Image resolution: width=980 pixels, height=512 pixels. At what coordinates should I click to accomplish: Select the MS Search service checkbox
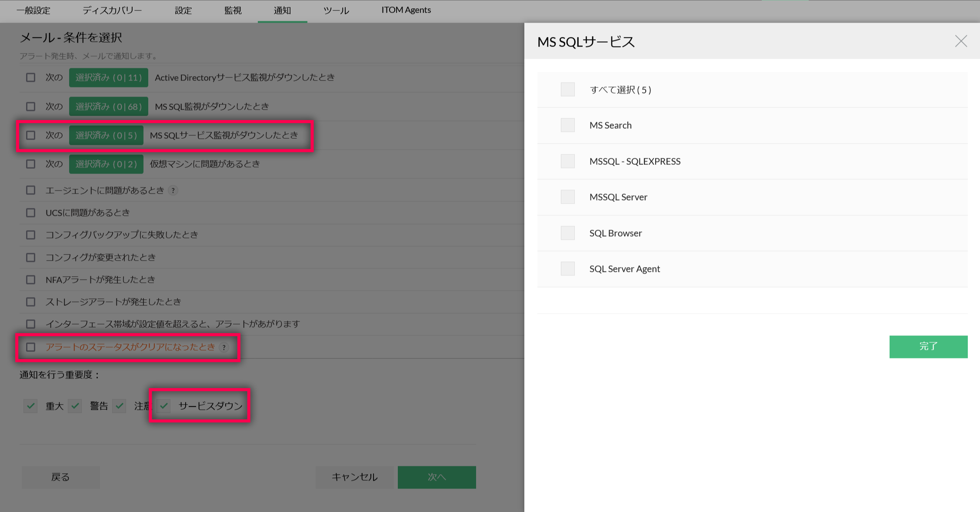pyautogui.click(x=567, y=125)
